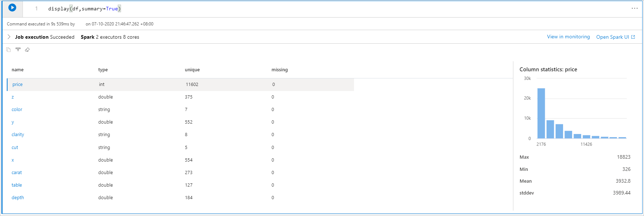Click the 'missing' column header
The width and height of the screenshot is (644, 216).
(x=280, y=70)
